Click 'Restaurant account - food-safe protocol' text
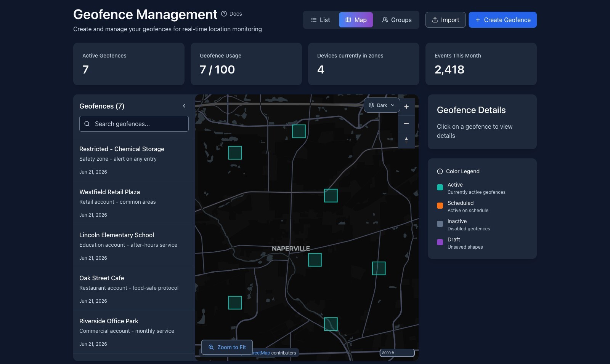The image size is (610, 364). tap(129, 288)
